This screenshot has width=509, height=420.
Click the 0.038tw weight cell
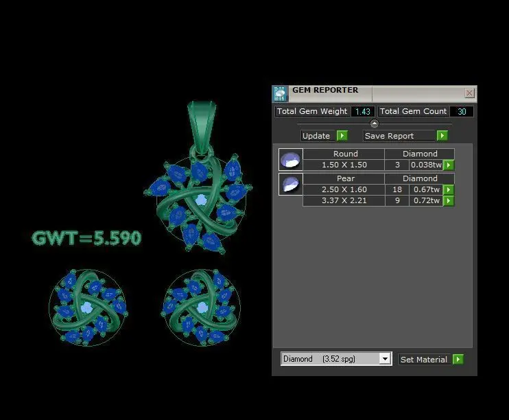click(x=426, y=165)
